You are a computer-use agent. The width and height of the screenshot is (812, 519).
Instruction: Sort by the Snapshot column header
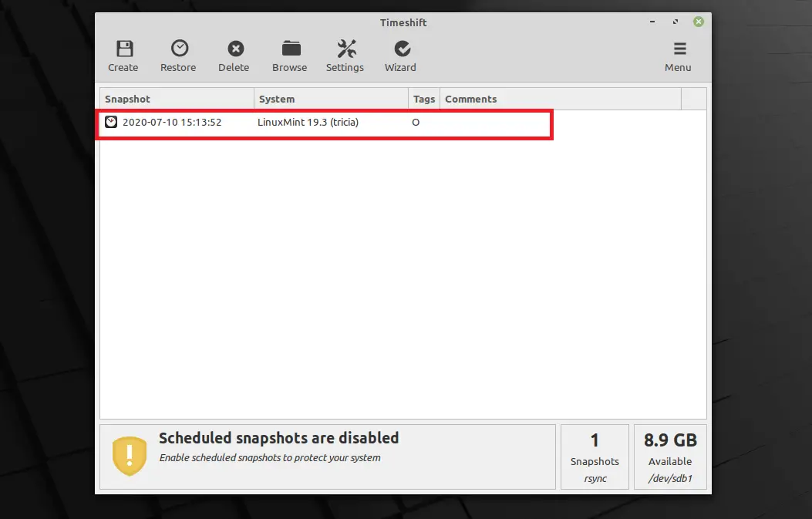click(x=177, y=99)
